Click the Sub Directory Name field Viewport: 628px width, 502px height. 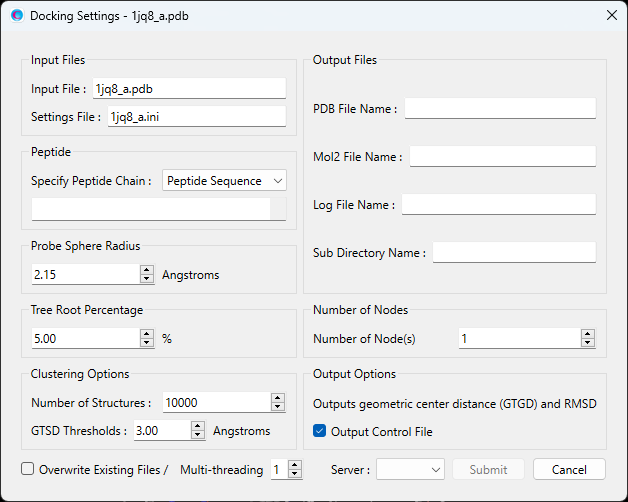pyautogui.click(x=514, y=253)
